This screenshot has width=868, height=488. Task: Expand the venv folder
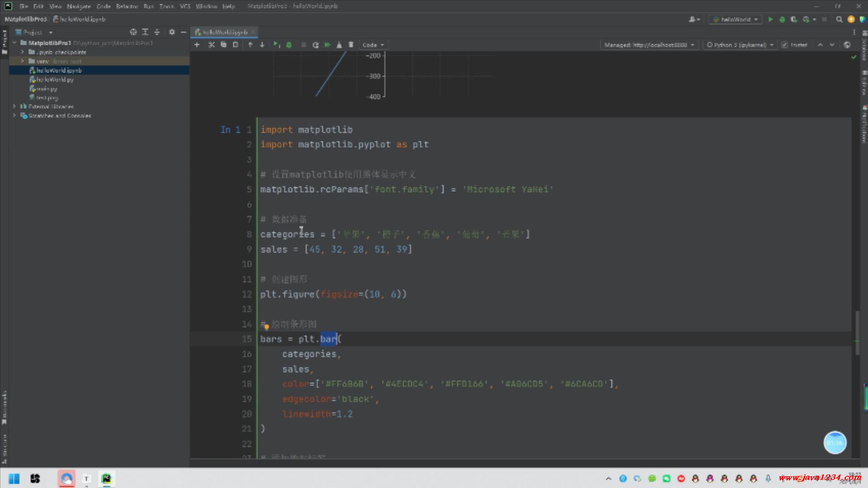pos(22,61)
